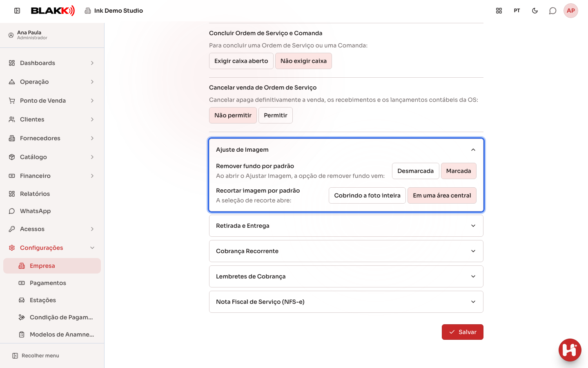The width and height of the screenshot is (588, 368).
Task: Select Não exigir caixa option
Action: click(x=303, y=61)
